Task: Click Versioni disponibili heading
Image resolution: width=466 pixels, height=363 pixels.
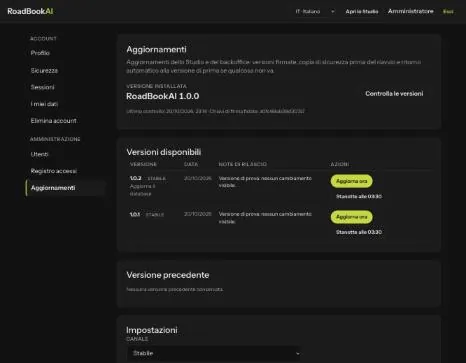Action: 164,152
